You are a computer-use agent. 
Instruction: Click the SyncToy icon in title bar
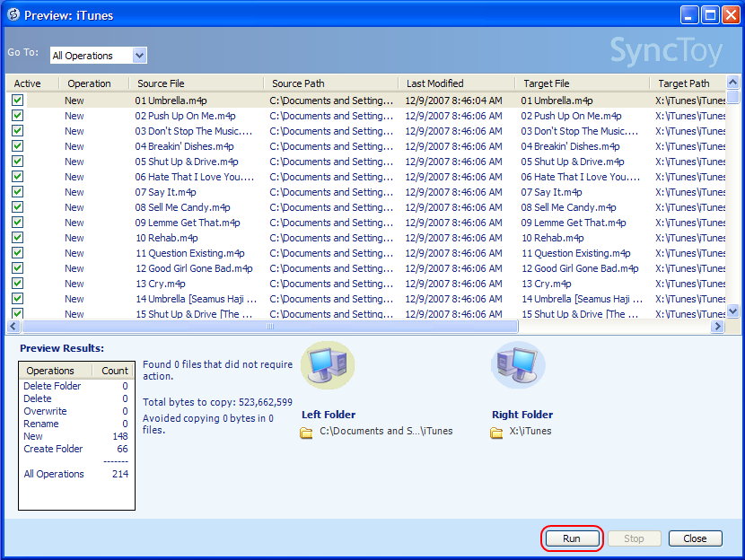13,14
